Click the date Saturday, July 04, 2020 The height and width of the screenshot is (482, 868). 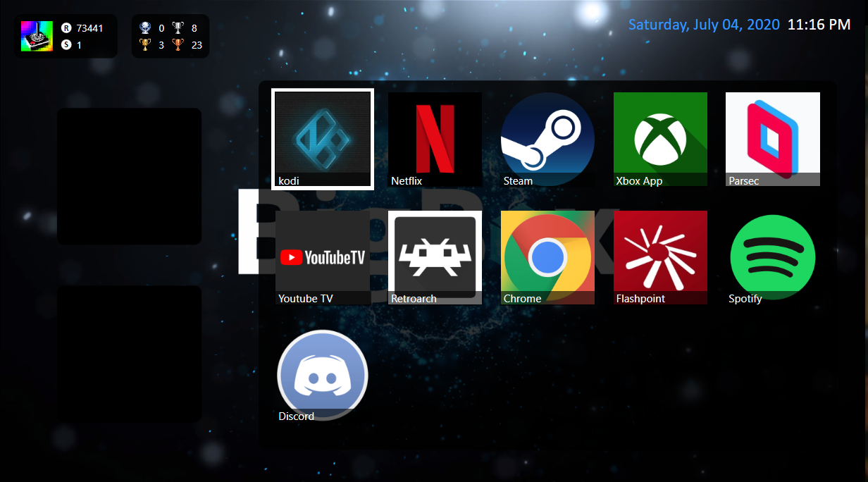(x=704, y=25)
